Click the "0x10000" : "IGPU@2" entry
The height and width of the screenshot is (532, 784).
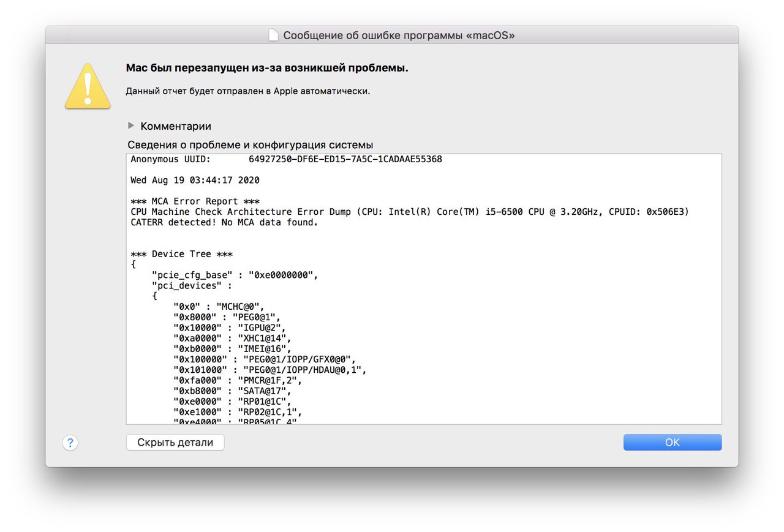230,328
